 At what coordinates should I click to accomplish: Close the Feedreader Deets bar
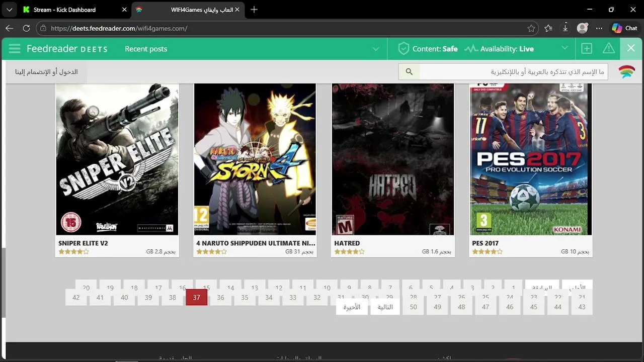coord(631,49)
